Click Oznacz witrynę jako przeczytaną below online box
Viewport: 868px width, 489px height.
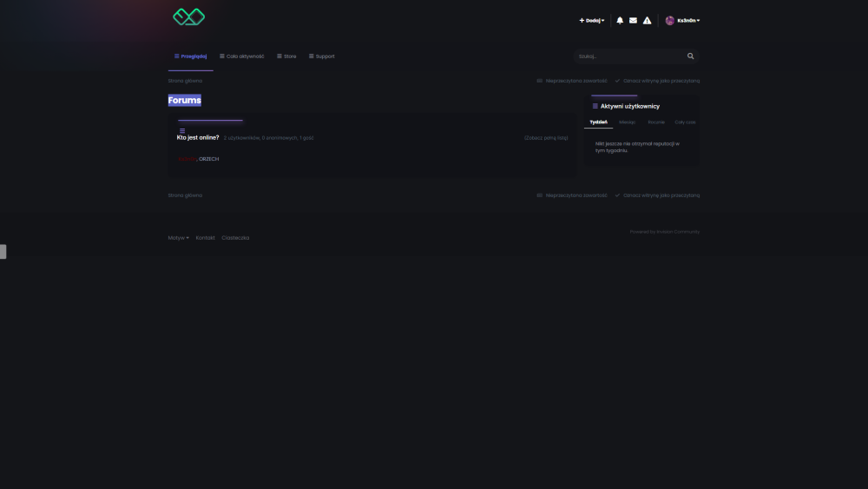657,195
